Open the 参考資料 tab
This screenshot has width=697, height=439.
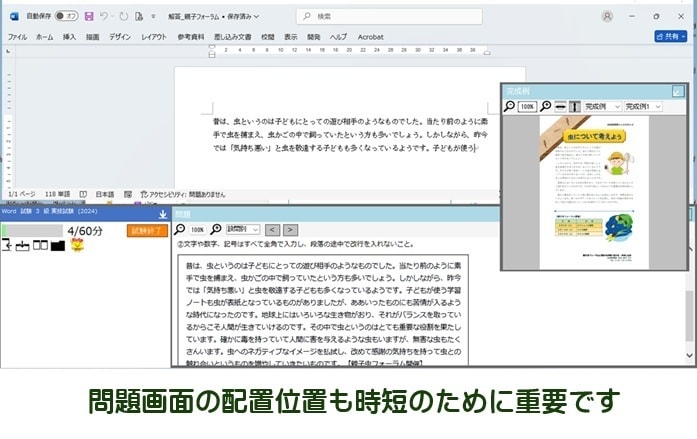coord(191,37)
